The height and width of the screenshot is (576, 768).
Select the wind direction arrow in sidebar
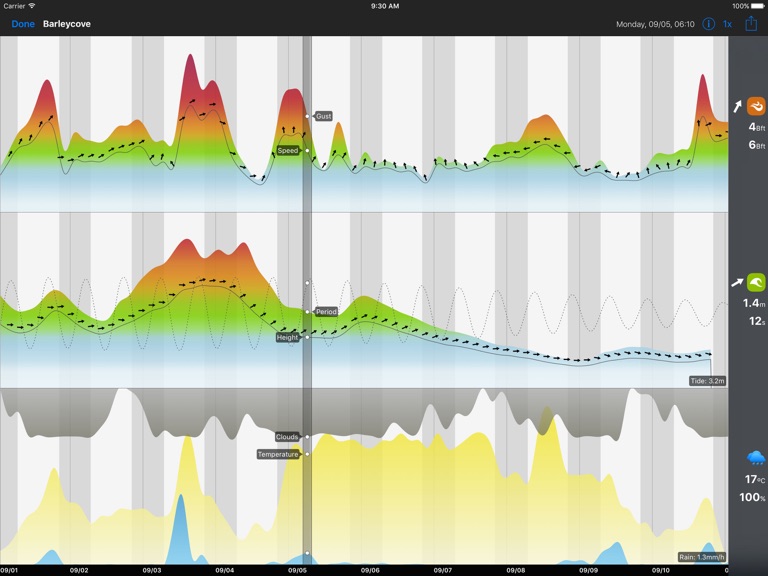pos(738,106)
